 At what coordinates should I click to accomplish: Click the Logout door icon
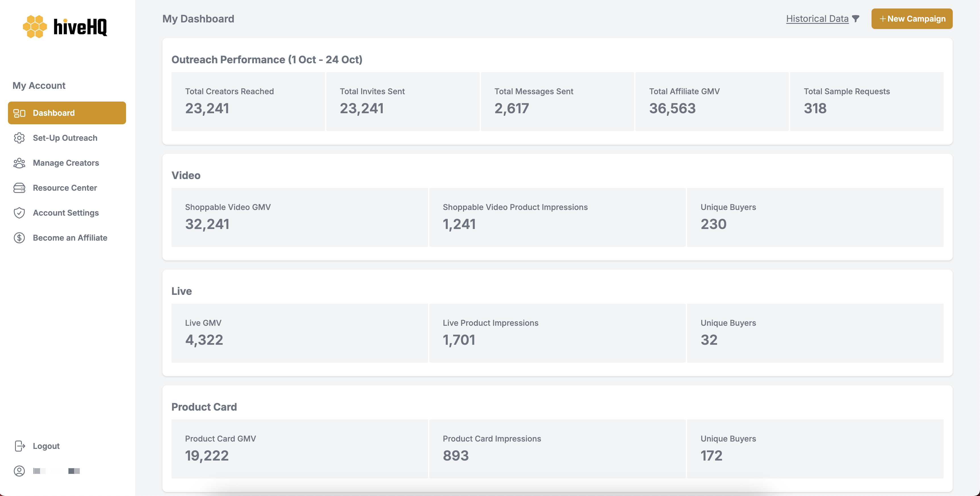pyautogui.click(x=20, y=446)
